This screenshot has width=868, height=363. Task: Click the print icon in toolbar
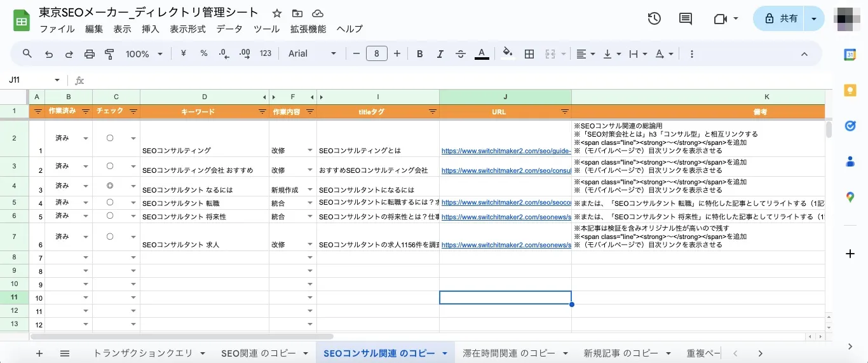(x=89, y=54)
